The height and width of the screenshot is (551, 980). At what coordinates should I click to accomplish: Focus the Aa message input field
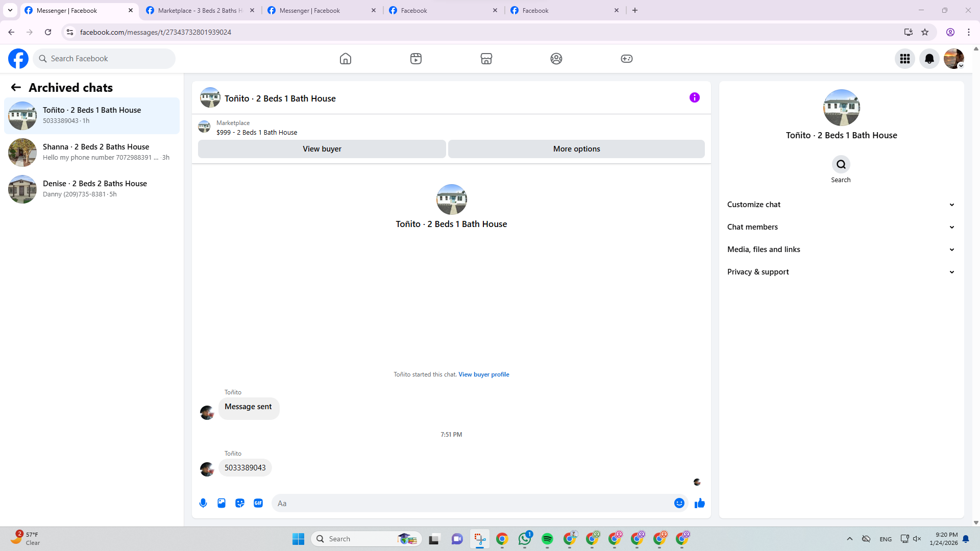472,503
